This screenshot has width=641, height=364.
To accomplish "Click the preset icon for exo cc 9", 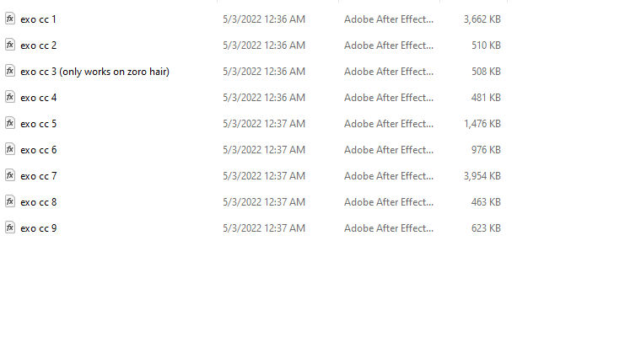I will (x=10, y=228).
